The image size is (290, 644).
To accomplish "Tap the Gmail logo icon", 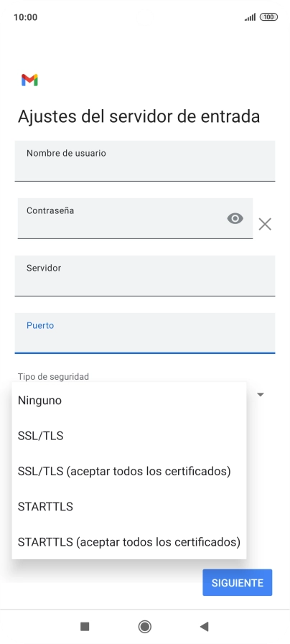I will pyautogui.click(x=29, y=80).
